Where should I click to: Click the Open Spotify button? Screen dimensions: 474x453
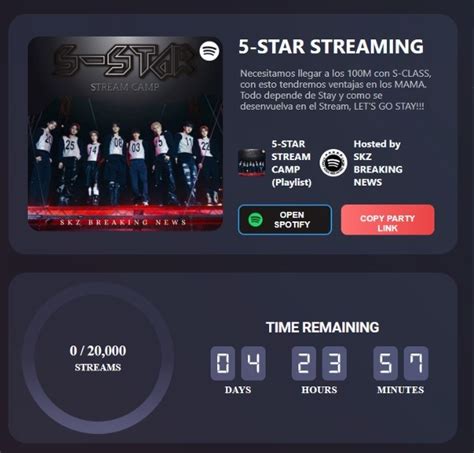tap(285, 220)
